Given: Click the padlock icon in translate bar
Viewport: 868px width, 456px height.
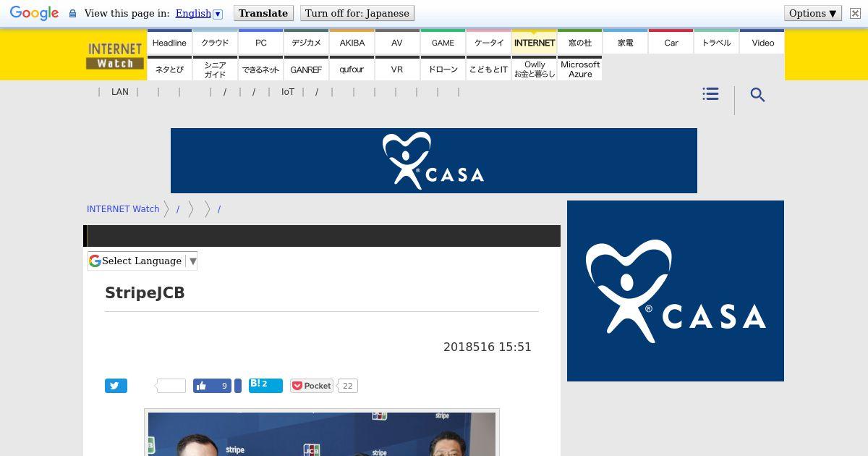Looking at the screenshot, I should [x=72, y=14].
